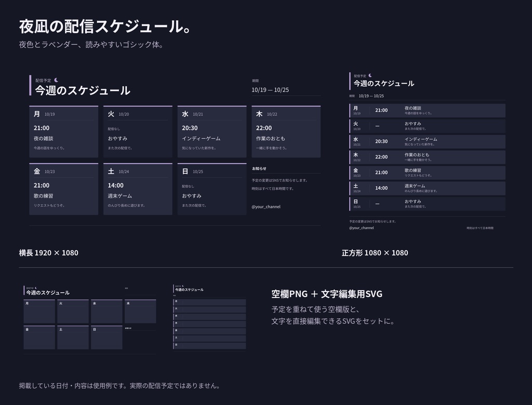Image resolution: width=532 pixels, height=405 pixels.
Task: Click the 金 歌の練習 row in the square list
Action: 427,173
